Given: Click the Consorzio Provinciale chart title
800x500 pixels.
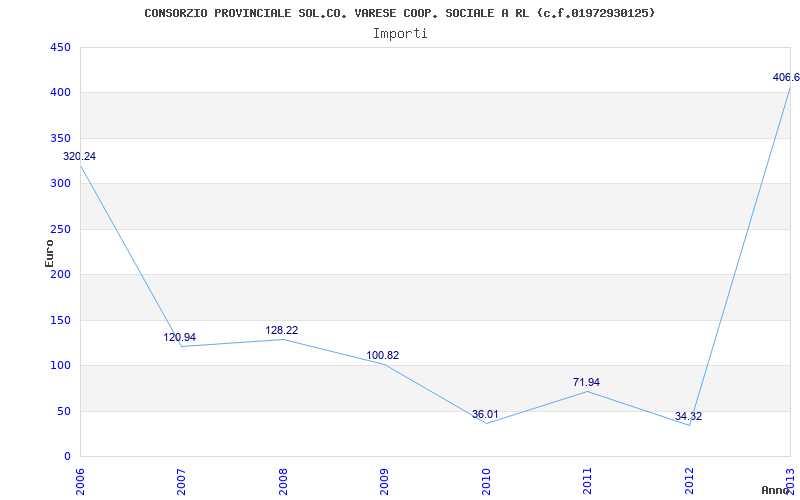Looking at the screenshot, I should pos(399,13).
